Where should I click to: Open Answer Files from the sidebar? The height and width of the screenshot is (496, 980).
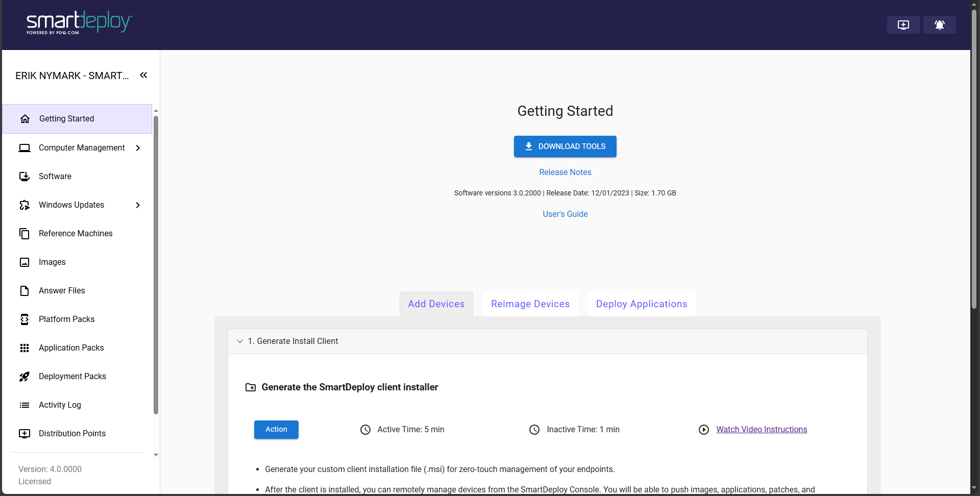coord(62,290)
